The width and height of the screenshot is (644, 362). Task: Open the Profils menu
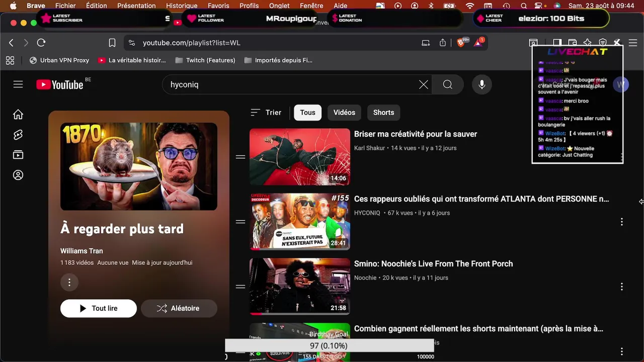click(249, 6)
